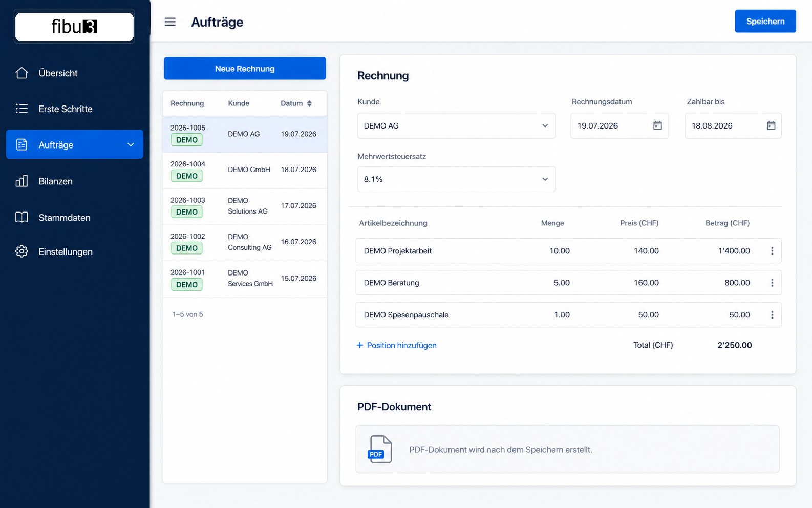The image size is (812, 508).
Task: Open options menu for DEMO Projektarbeit row
Action: click(772, 251)
